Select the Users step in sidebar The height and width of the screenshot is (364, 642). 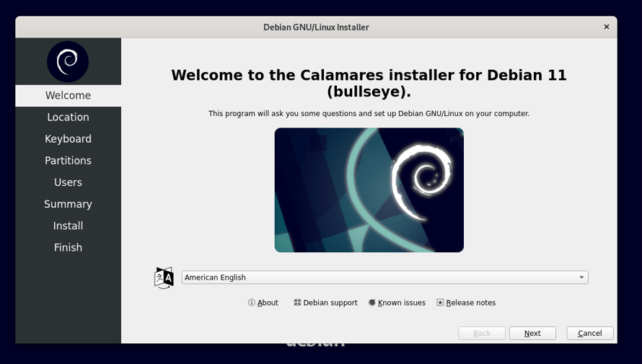(x=68, y=182)
